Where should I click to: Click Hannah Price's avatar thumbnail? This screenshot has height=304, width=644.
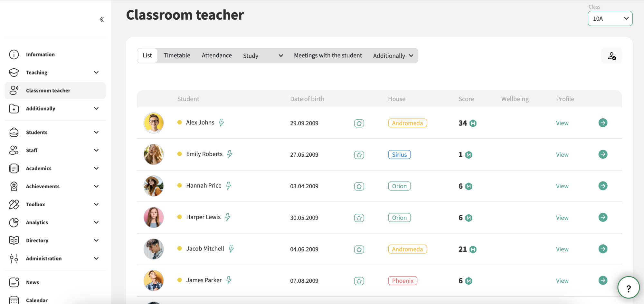tap(154, 186)
